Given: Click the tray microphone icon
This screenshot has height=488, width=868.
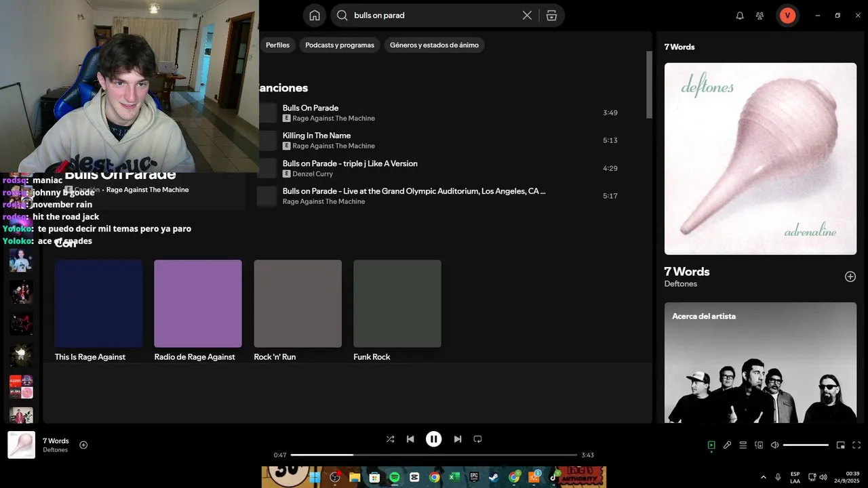Looking at the screenshot, I should tap(778, 477).
